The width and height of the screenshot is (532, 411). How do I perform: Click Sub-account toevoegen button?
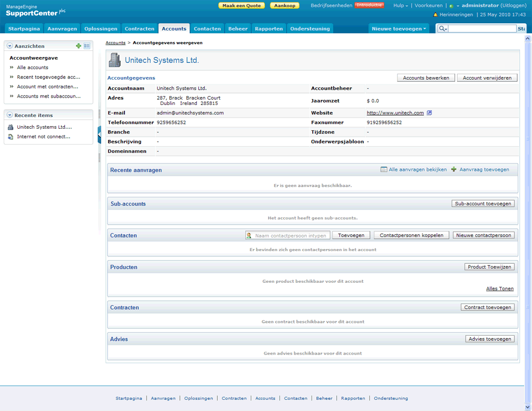[x=483, y=204]
